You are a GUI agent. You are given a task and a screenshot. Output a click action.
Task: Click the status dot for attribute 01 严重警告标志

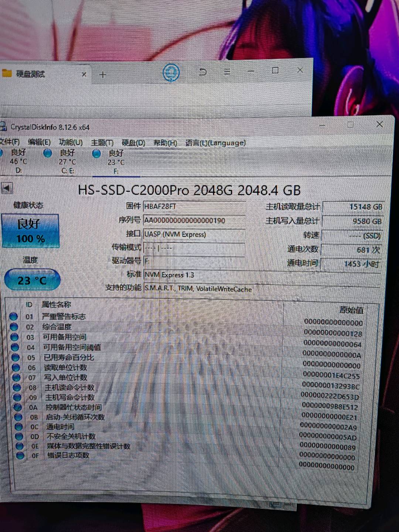pos(13,317)
